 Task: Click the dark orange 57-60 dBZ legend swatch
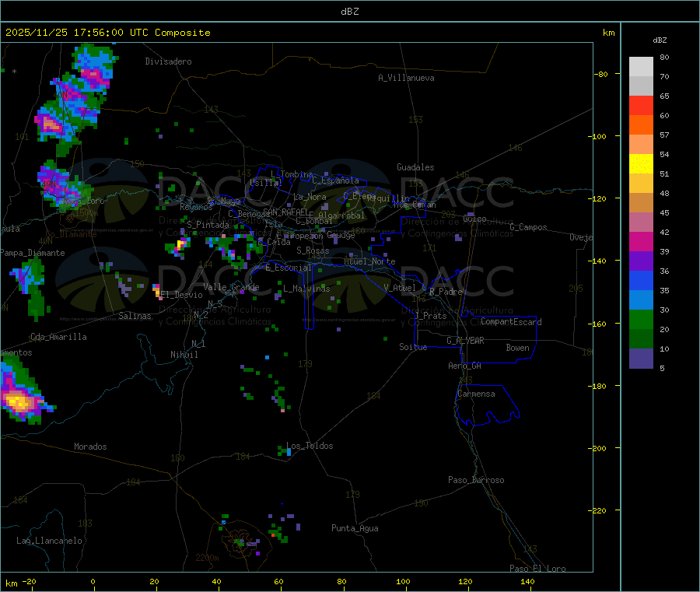[x=641, y=125]
